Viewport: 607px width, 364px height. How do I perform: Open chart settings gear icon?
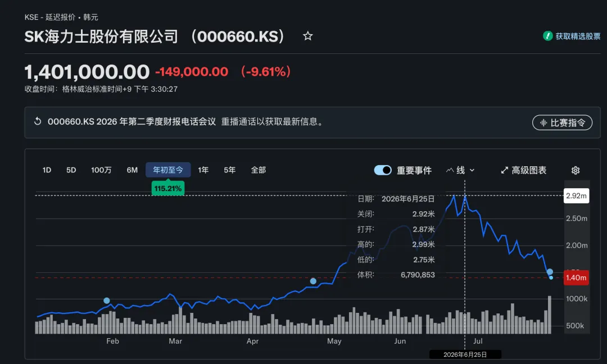click(576, 170)
